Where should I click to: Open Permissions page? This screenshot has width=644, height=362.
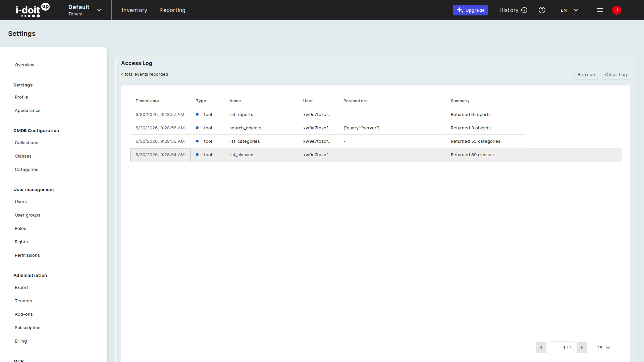(27, 255)
